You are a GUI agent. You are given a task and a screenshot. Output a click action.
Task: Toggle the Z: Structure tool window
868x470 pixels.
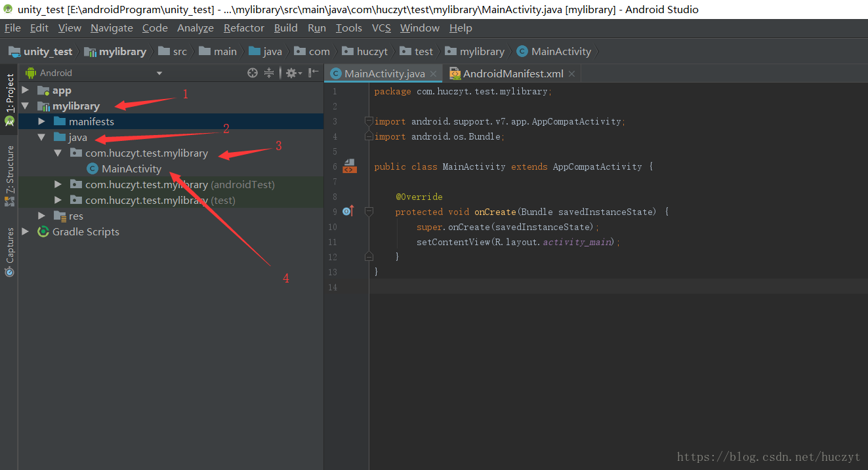coord(9,175)
